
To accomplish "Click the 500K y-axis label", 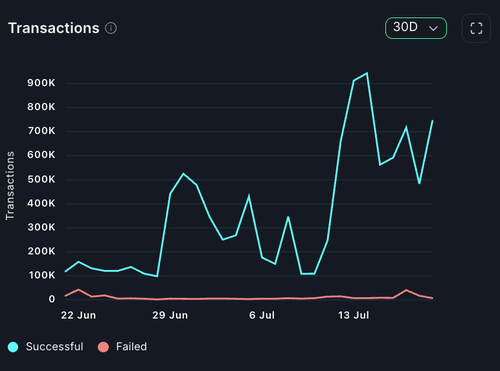I will pyautogui.click(x=41, y=179).
